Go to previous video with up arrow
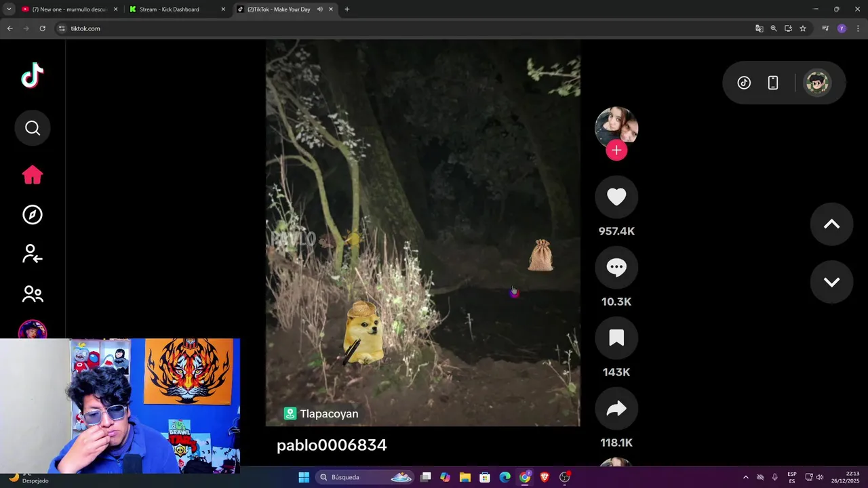The image size is (868, 488). 831,224
